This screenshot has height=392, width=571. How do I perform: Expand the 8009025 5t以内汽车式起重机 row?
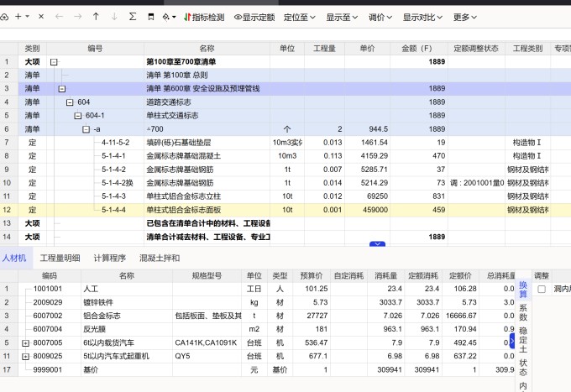(x=25, y=357)
